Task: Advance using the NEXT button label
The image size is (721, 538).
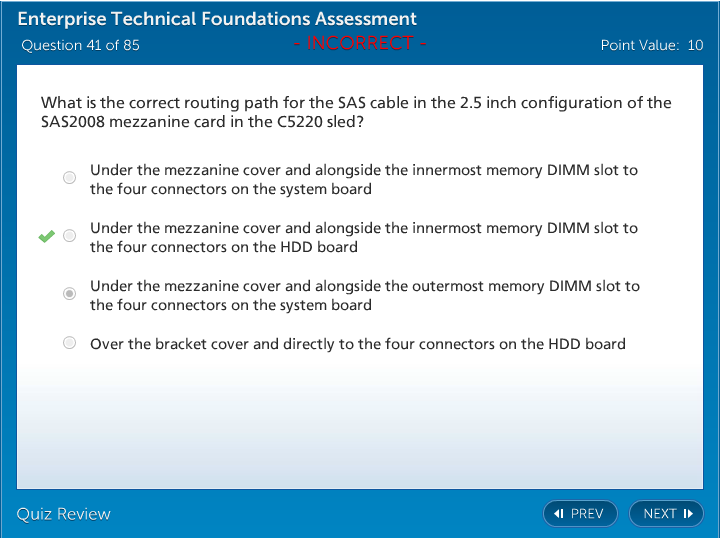Action: [x=660, y=514]
